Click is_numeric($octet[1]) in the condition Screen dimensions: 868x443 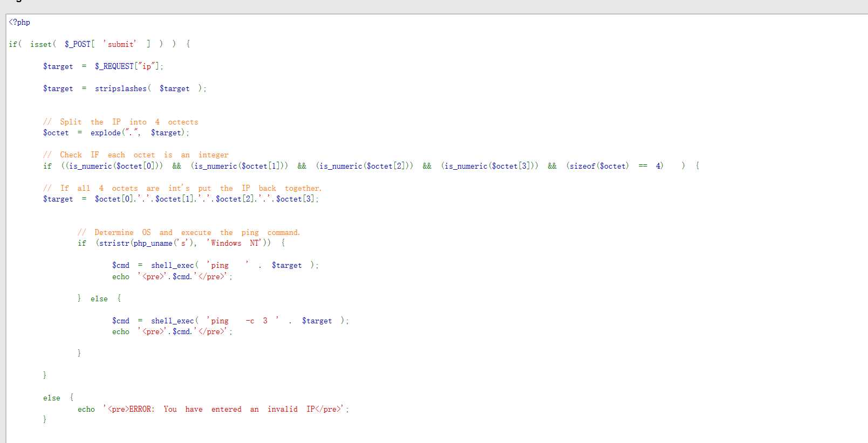(x=239, y=166)
